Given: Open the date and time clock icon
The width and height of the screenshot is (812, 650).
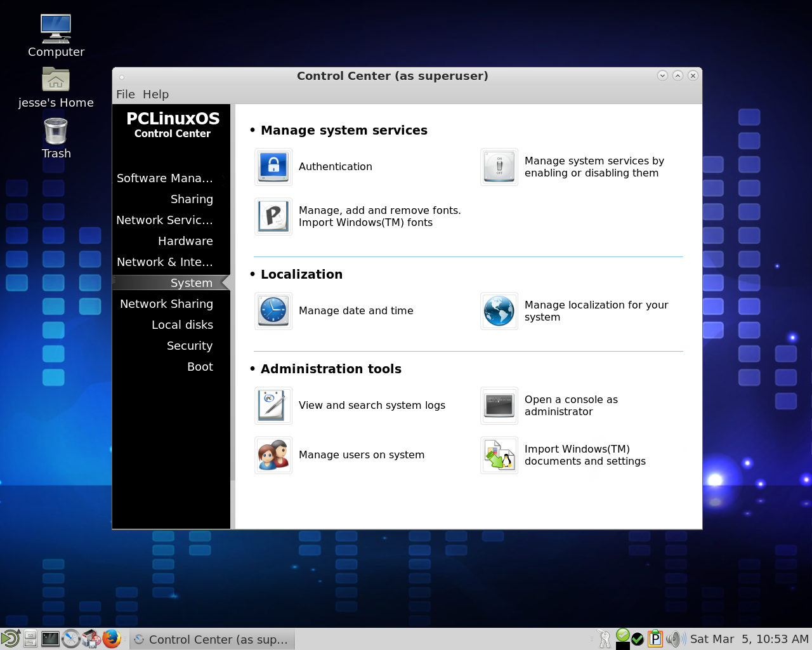Looking at the screenshot, I should coord(273,311).
